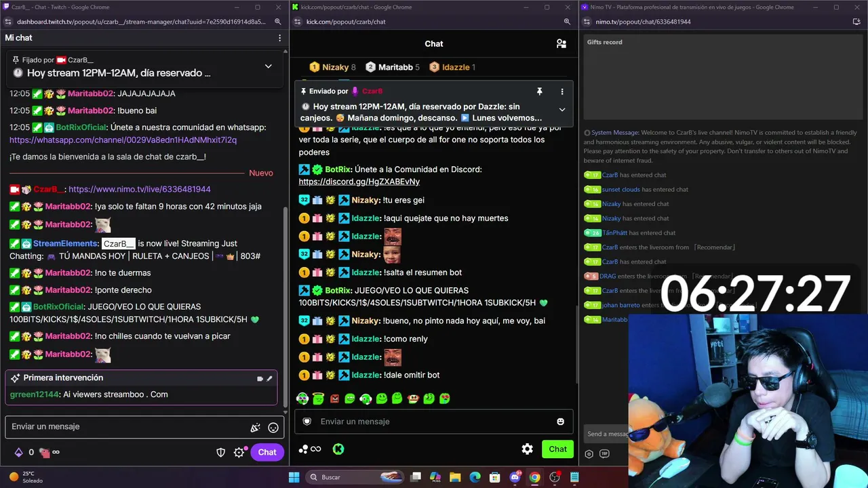This screenshot has height=488, width=868.
Task: View site info in Nimo address bar
Action: (x=586, y=22)
